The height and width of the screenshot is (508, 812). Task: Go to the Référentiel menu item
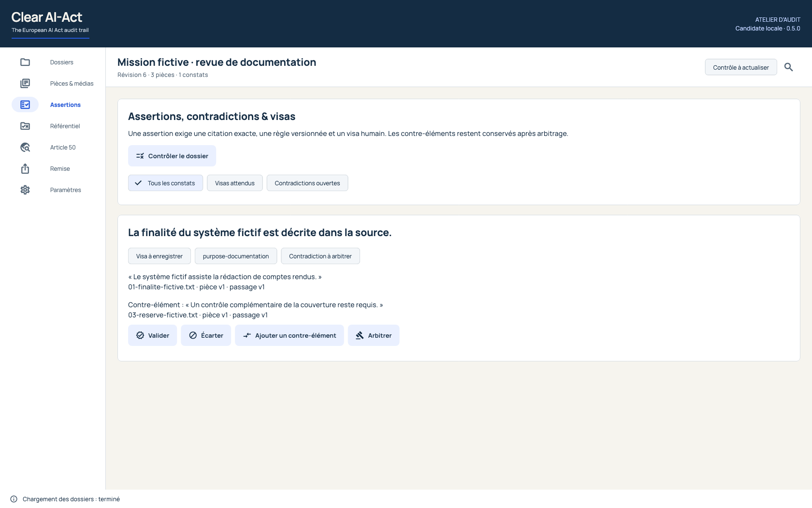coord(65,126)
